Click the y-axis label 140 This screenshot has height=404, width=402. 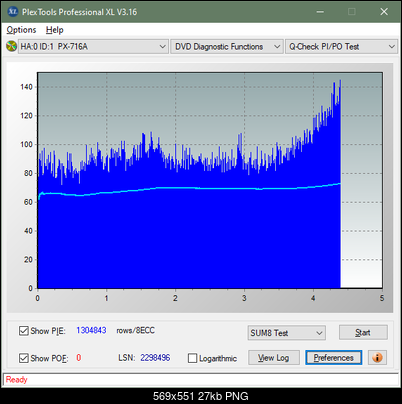point(26,87)
